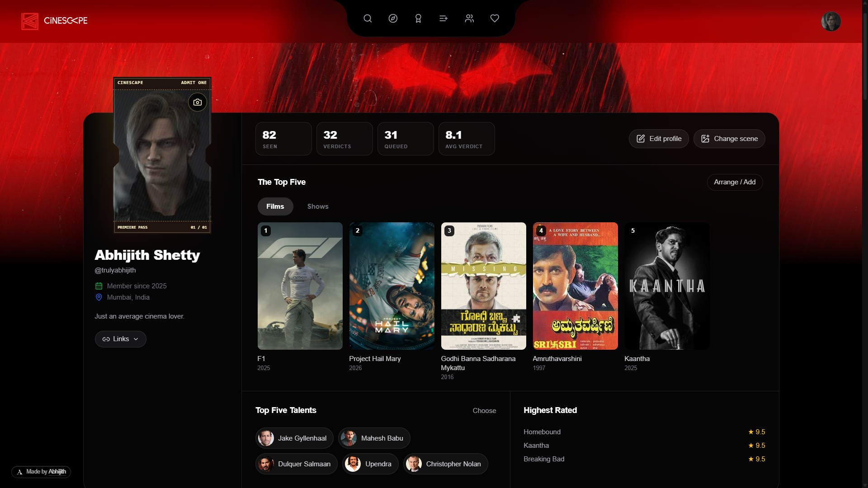
Task: Click Upendra talent chip
Action: 370,464
